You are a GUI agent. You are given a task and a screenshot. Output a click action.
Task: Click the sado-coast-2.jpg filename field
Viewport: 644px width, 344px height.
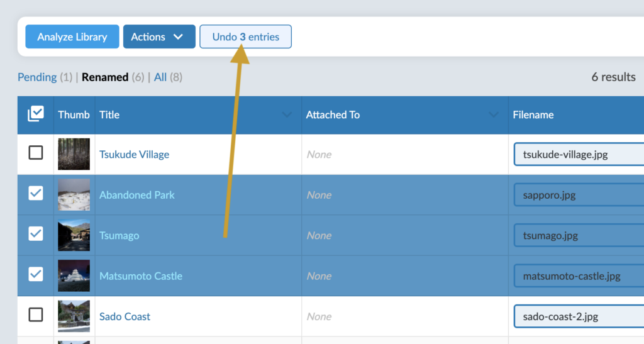pos(579,316)
